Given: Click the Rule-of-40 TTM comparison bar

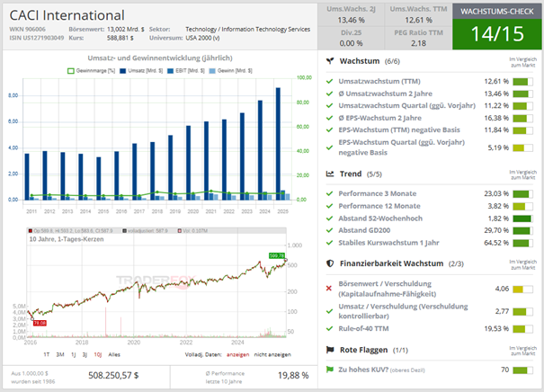Looking at the screenshot, I should click(x=523, y=329).
